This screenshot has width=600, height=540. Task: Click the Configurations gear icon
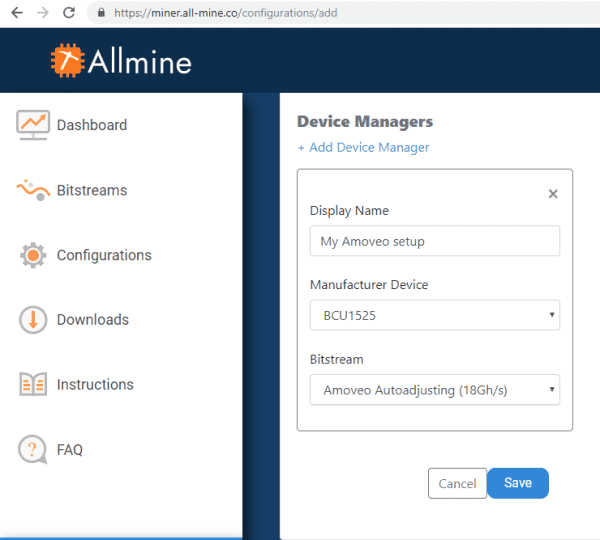point(33,255)
